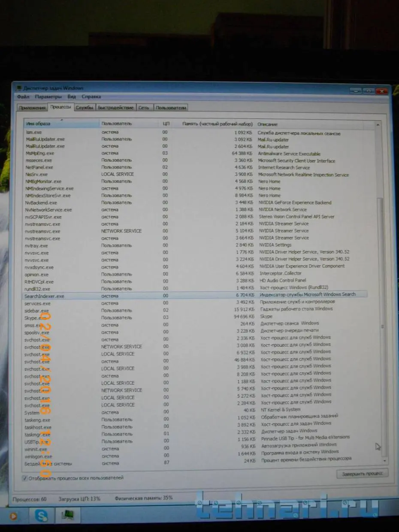This screenshot has height=532, width=399.
Task: Open Skype from the taskbar
Action: [x=42, y=515]
